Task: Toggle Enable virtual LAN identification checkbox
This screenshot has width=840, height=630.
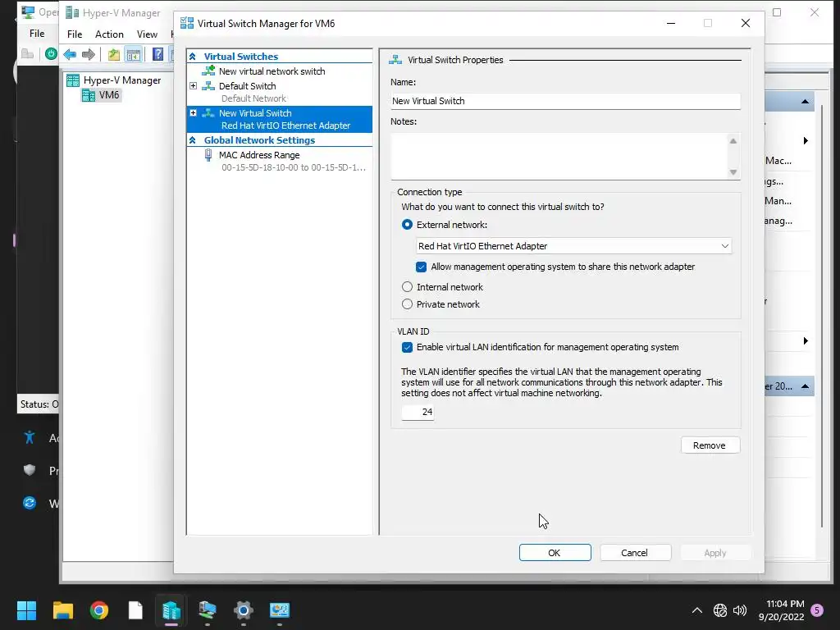Action: point(407,347)
